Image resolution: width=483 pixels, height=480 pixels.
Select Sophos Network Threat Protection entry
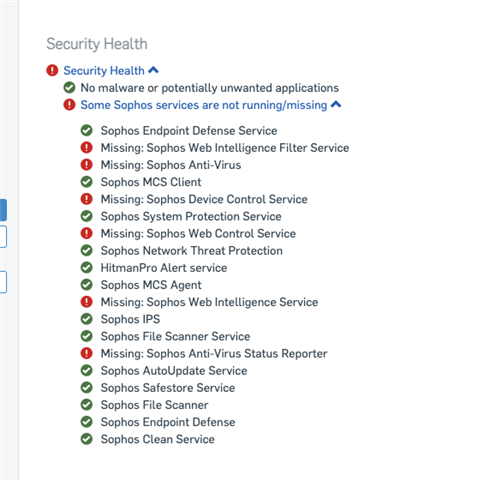192,251
